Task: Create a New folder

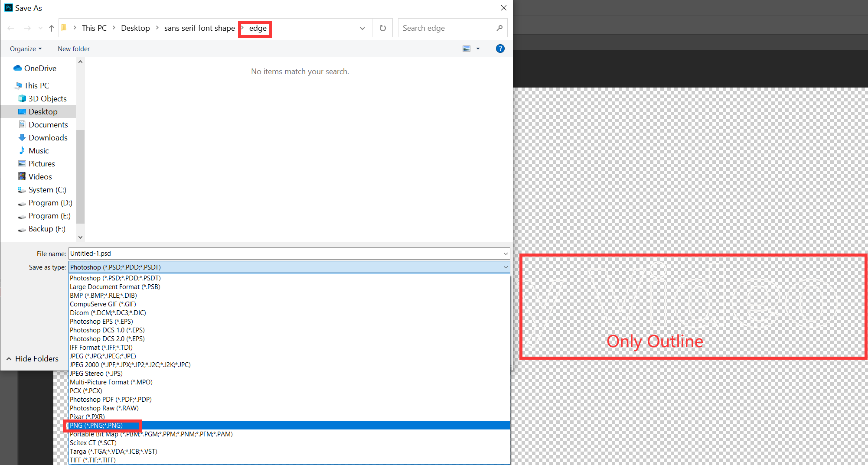Action: (74, 49)
